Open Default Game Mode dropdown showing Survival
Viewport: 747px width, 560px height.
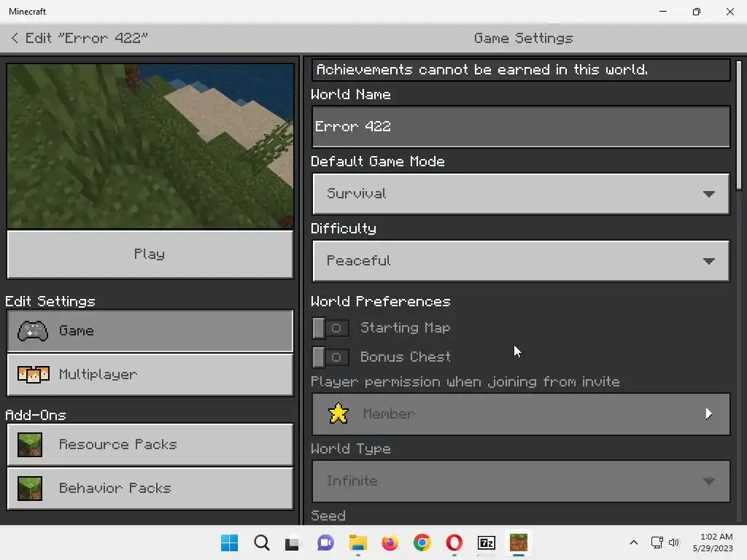[521, 194]
